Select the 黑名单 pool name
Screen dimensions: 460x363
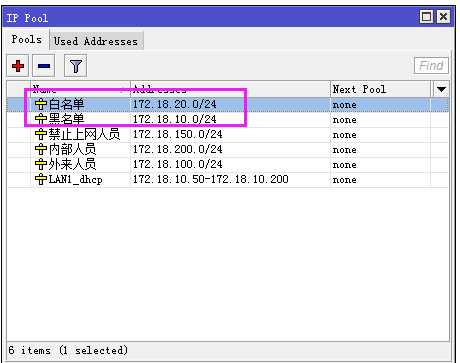[x=66, y=119]
